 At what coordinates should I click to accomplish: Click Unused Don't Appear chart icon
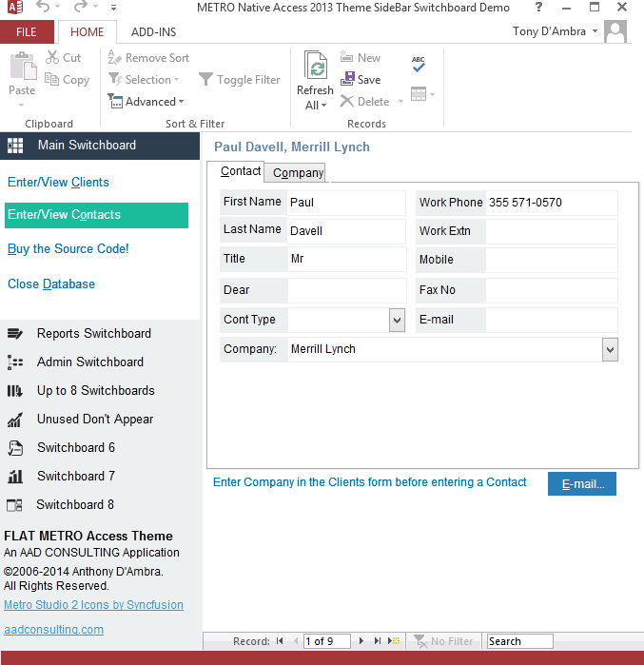[15, 420]
